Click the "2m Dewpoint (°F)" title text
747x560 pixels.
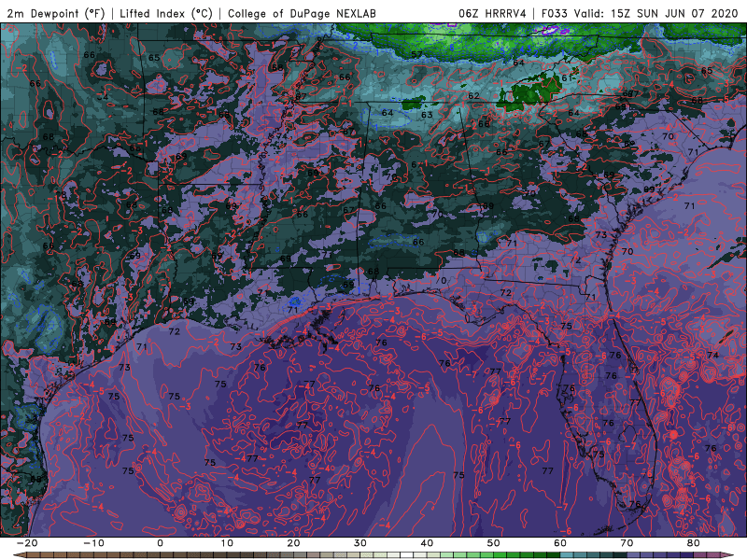click(55, 14)
